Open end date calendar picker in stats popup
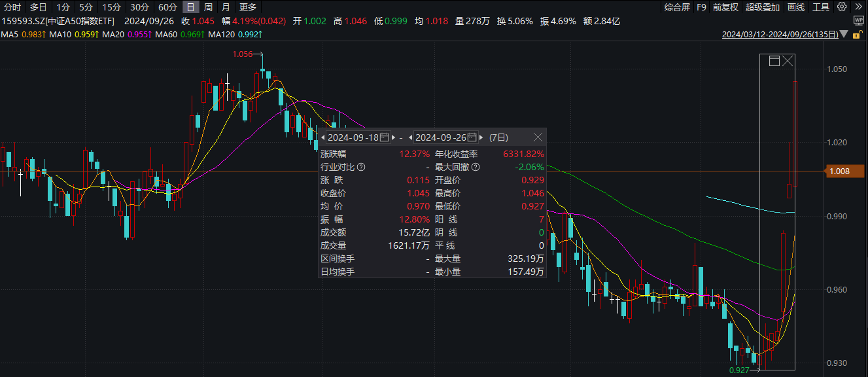 click(473, 137)
